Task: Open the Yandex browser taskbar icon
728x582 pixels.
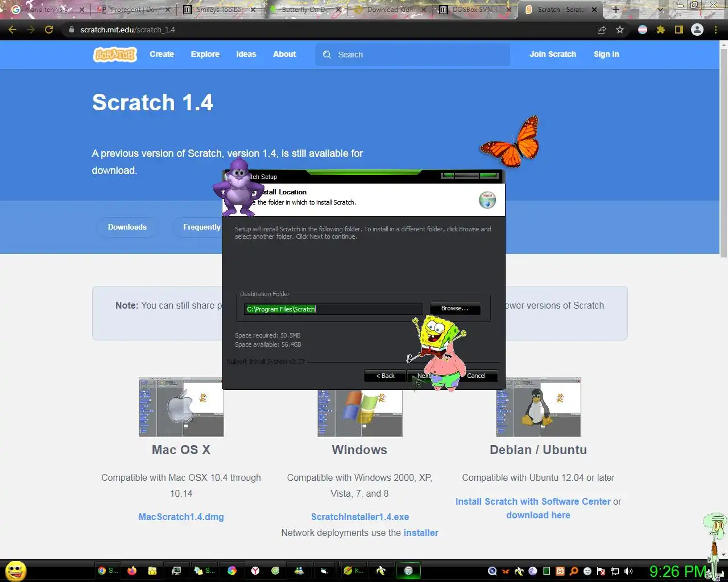Action: coord(256,571)
